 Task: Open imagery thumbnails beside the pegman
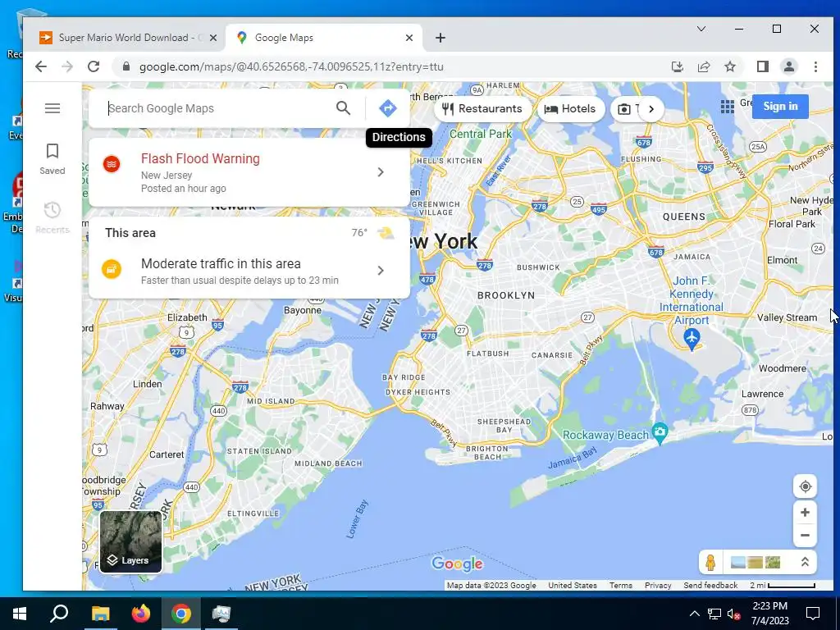pyautogui.click(x=755, y=563)
